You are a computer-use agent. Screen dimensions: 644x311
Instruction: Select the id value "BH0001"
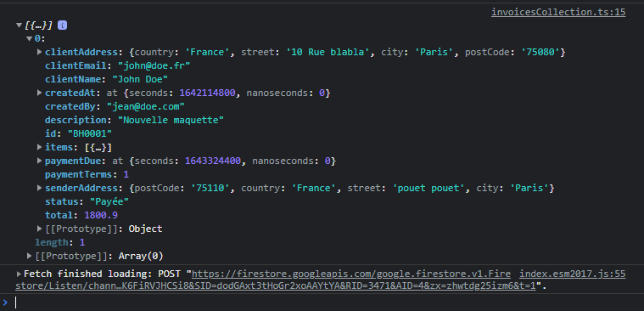[x=90, y=133]
